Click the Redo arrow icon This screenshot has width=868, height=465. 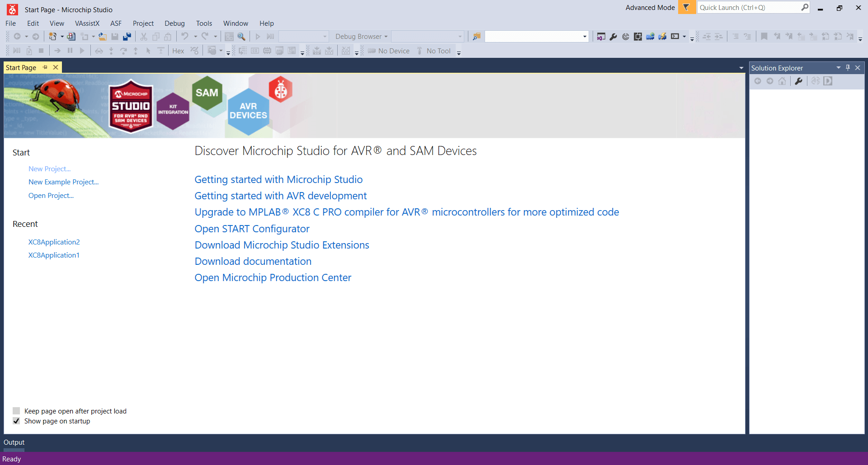[205, 37]
